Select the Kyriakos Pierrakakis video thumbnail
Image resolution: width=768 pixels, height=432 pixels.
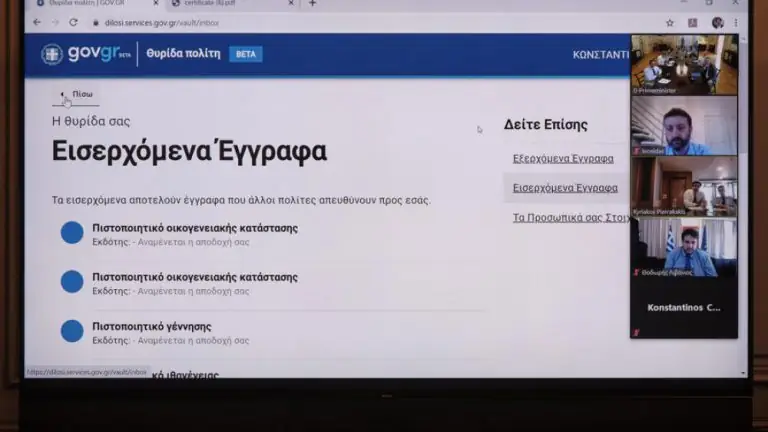click(684, 187)
